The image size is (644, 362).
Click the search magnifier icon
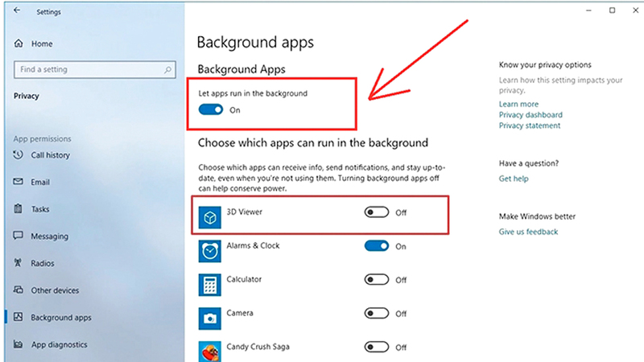(167, 69)
